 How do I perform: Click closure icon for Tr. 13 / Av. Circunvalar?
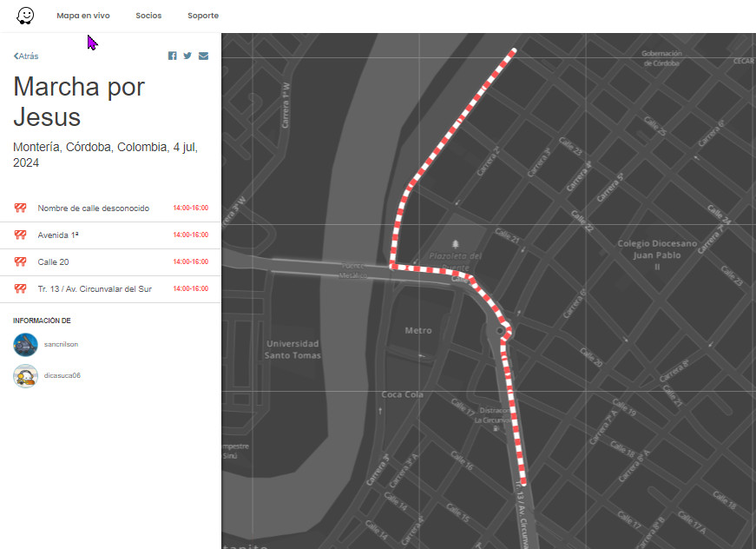coord(20,289)
